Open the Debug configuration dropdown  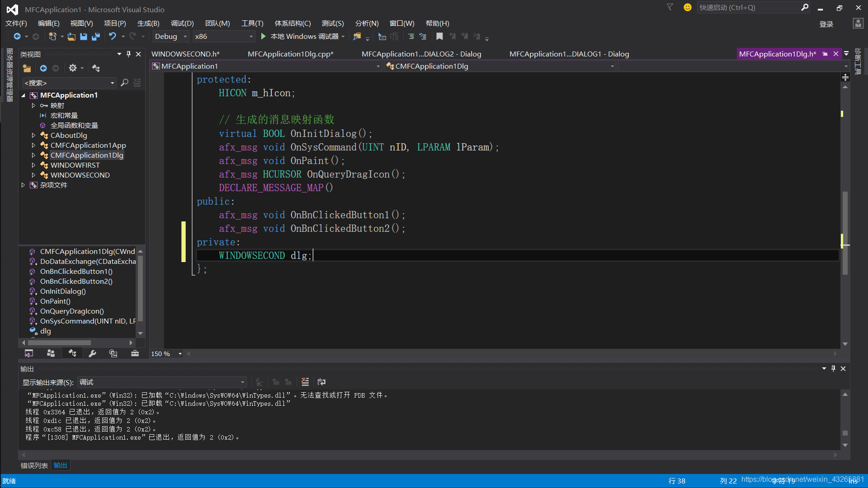pyautogui.click(x=185, y=37)
